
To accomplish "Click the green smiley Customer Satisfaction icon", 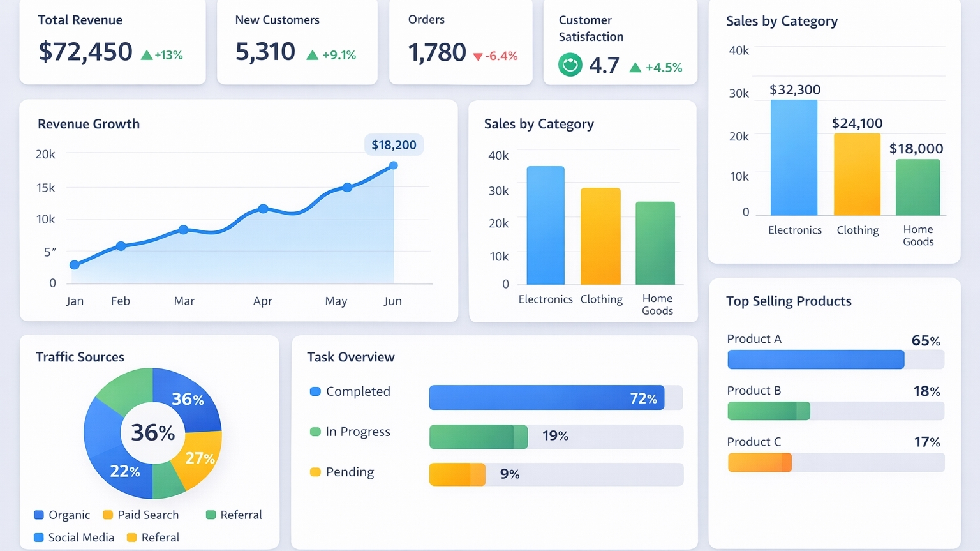I will [570, 64].
